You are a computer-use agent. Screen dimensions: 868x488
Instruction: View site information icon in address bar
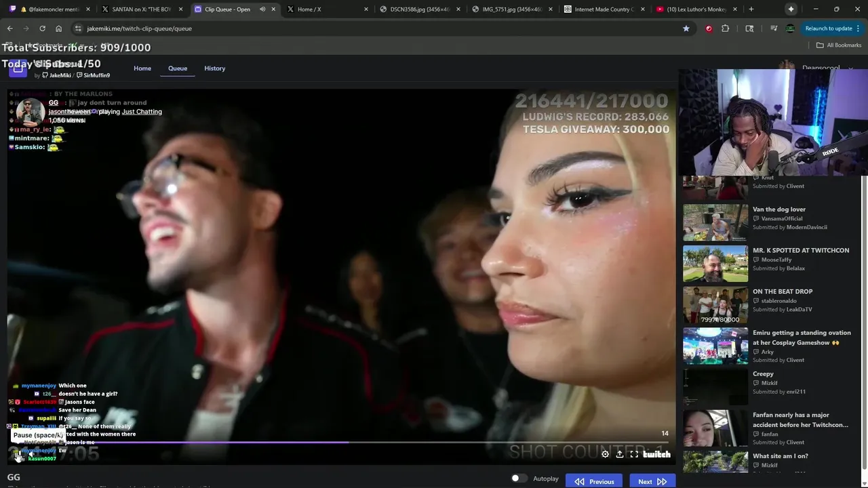coord(78,28)
